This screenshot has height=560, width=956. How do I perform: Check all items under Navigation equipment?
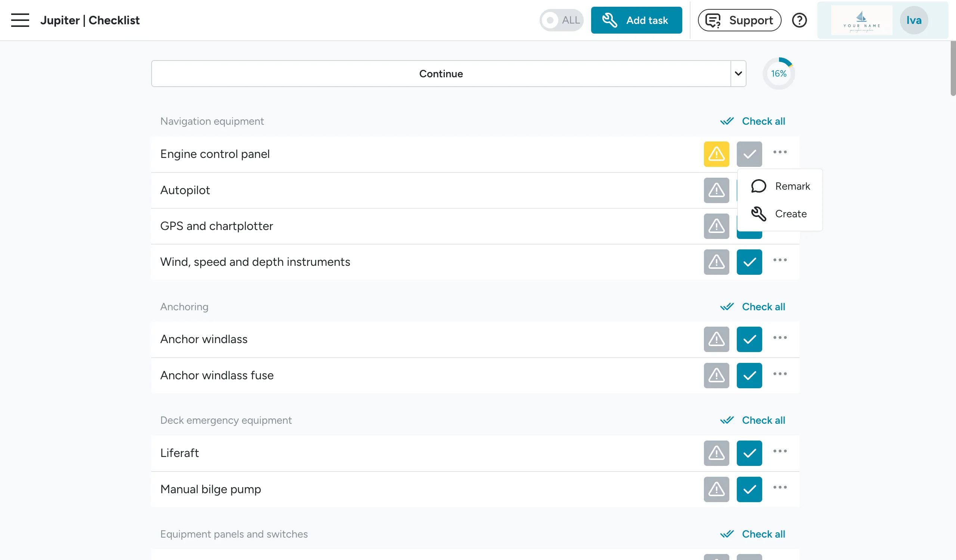coord(754,121)
